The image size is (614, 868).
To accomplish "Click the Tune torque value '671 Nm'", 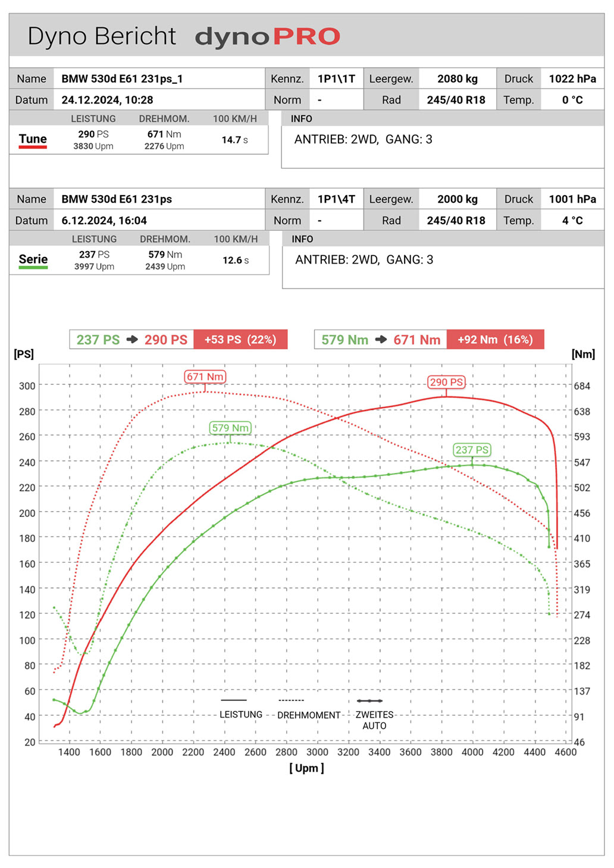I will pyautogui.click(x=164, y=134).
